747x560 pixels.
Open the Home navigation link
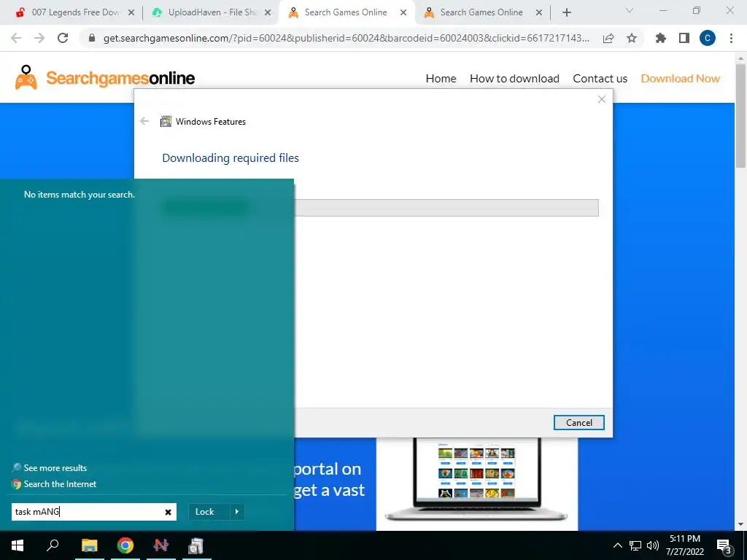[441, 79]
